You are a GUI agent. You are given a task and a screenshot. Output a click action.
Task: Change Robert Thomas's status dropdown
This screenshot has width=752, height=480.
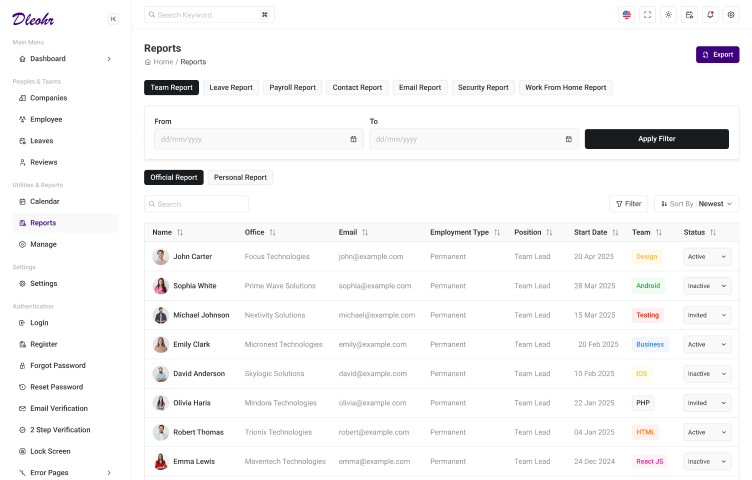pos(707,432)
